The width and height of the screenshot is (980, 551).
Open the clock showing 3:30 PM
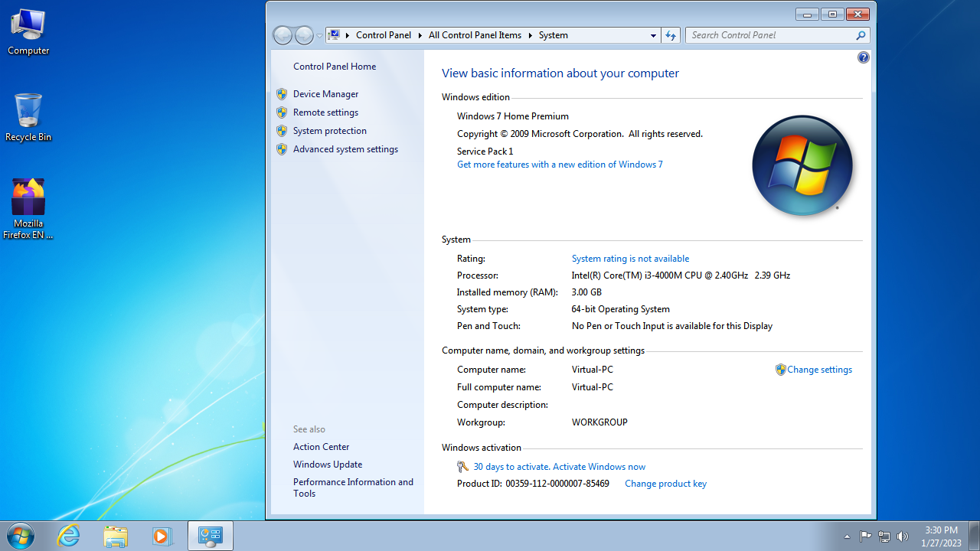pos(941,536)
